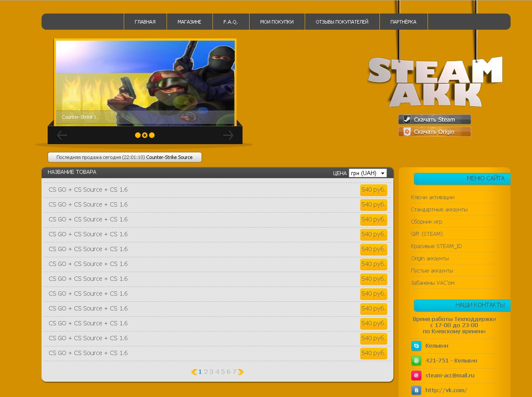Go to page 3 of the product list
Screen dimensions: 532x397
(212, 372)
